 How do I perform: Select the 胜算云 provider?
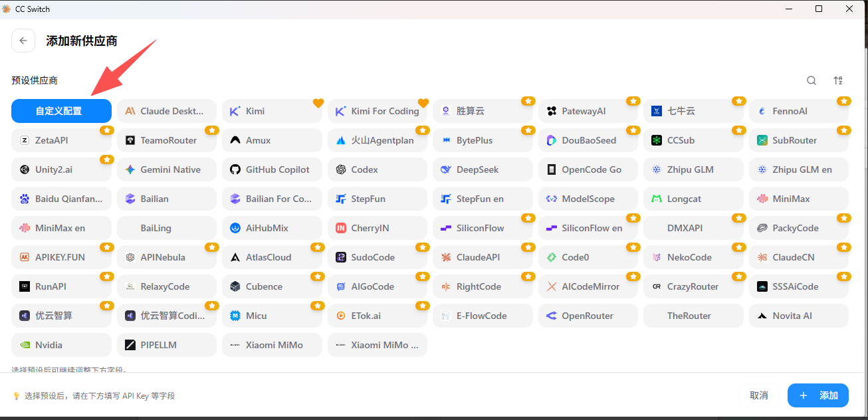483,111
